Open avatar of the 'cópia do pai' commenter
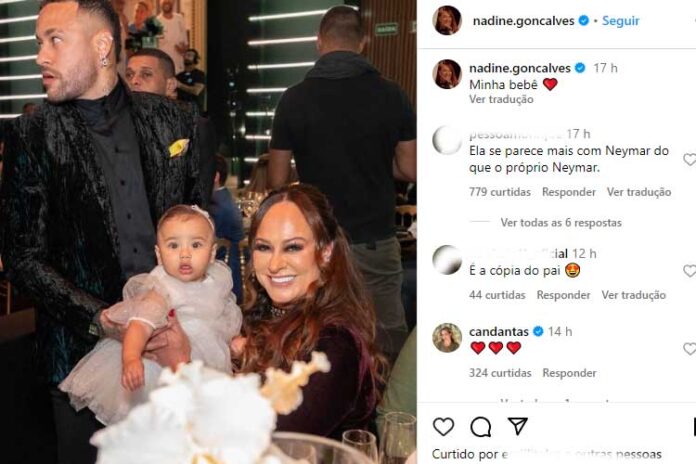 (x=447, y=260)
